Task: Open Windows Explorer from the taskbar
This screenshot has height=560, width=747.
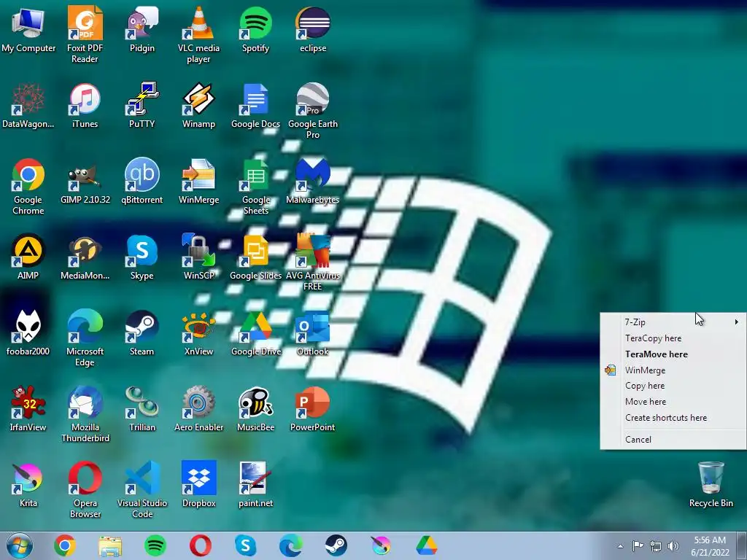Action: tap(110, 545)
